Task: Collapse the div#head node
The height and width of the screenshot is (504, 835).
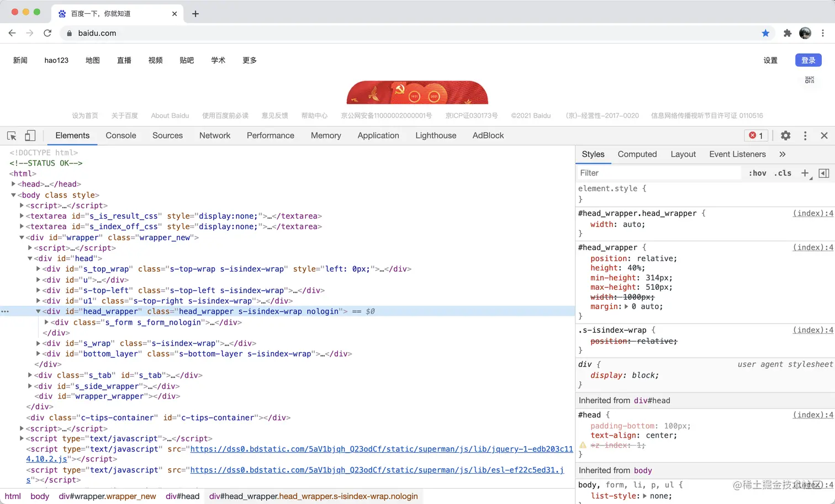Action: (30, 258)
